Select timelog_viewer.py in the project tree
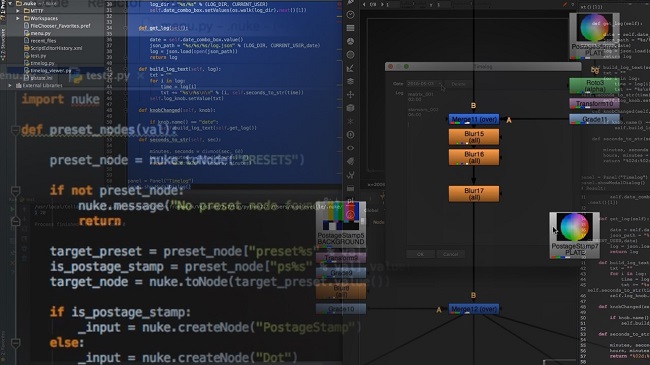Viewport: 650px width, 365px height. tap(51, 71)
